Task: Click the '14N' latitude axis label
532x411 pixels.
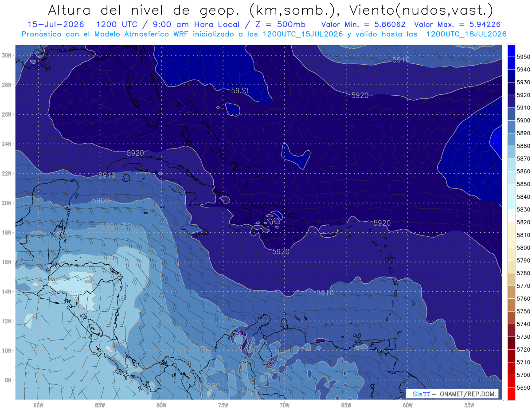Action: tap(7, 291)
